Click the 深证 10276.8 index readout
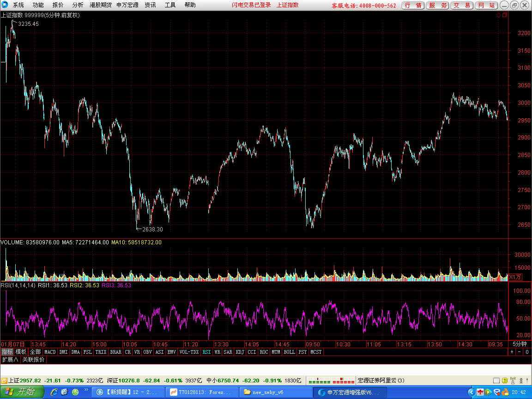 coord(154,381)
